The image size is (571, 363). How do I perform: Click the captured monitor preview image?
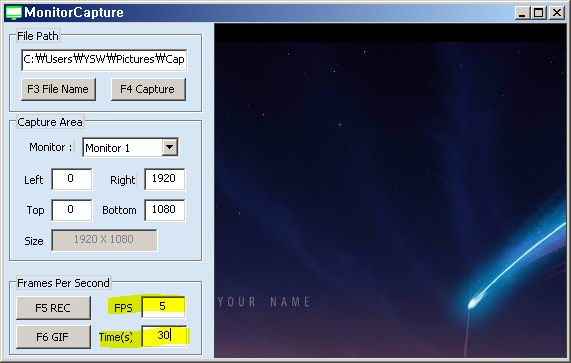390,191
